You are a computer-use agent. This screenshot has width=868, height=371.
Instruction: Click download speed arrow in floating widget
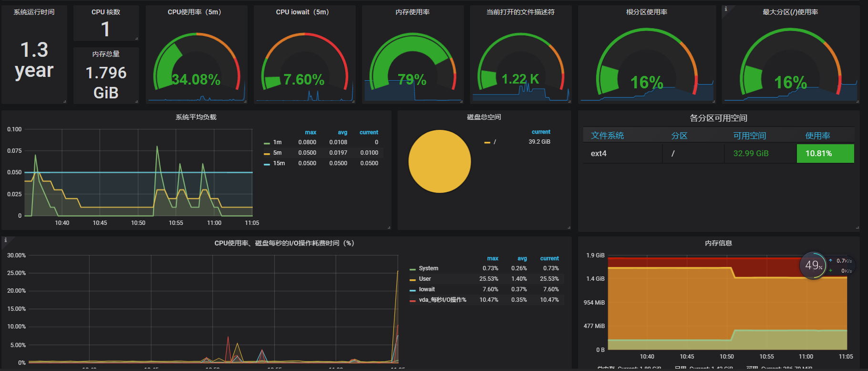(830, 271)
